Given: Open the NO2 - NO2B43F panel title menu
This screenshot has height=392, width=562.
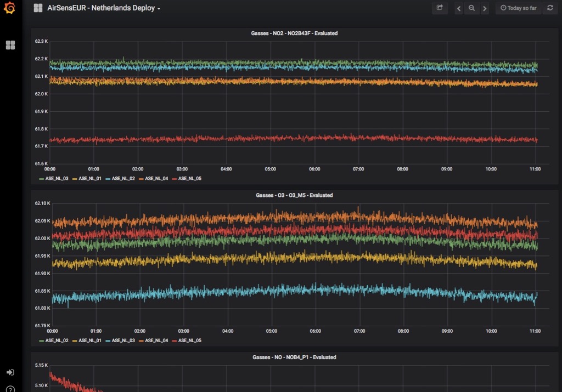Looking at the screenshot, I should click(294, 33).
